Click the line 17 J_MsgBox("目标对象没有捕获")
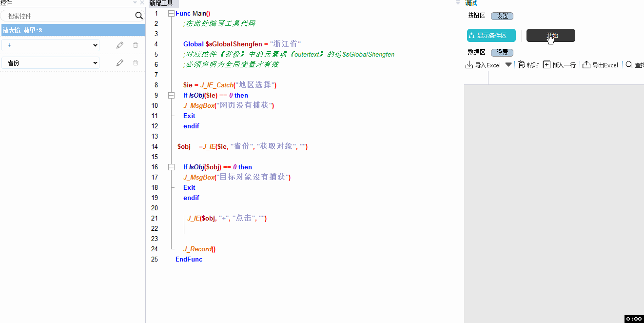The width and height of the screenshot is (644, 323). (x=237, y=177)
